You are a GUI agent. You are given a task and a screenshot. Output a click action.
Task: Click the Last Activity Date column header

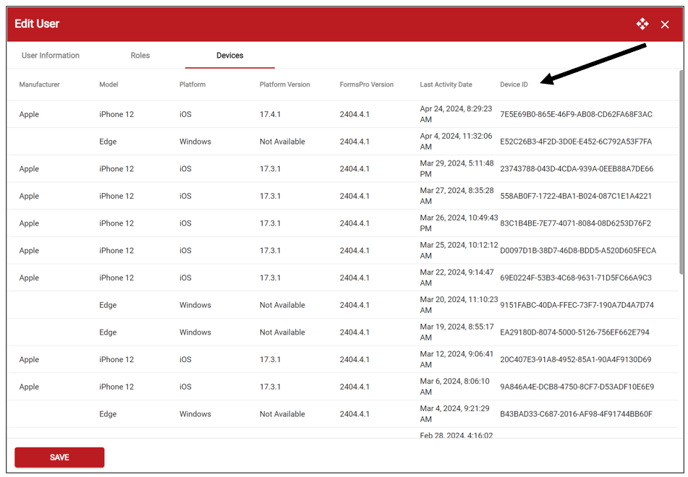[x=446, y=84]
